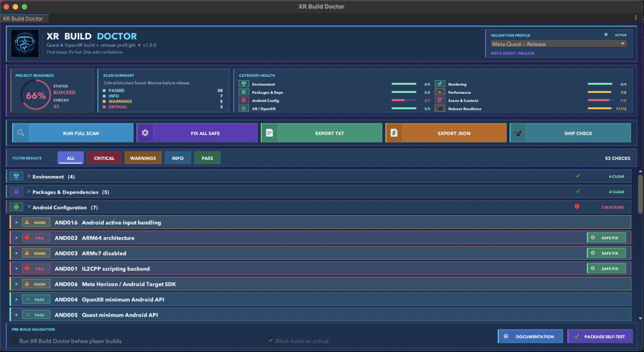Click the Android Config icon in Category Health
Image resolution: width=644 pixels, height=352 pixels.
pos(244,100)
